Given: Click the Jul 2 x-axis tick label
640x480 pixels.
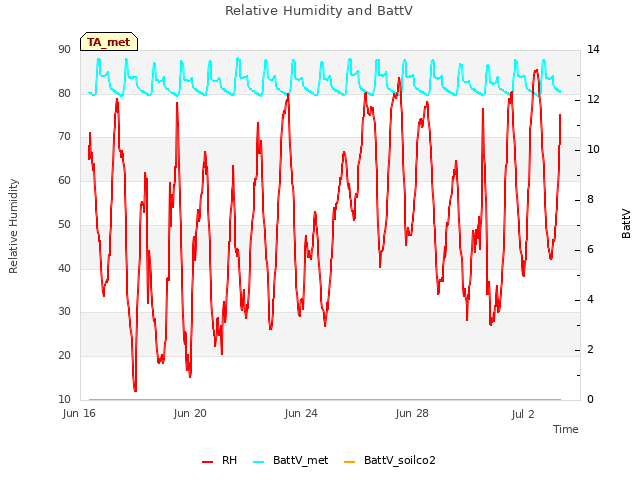Looking at the screenshot, I should 523,414.
